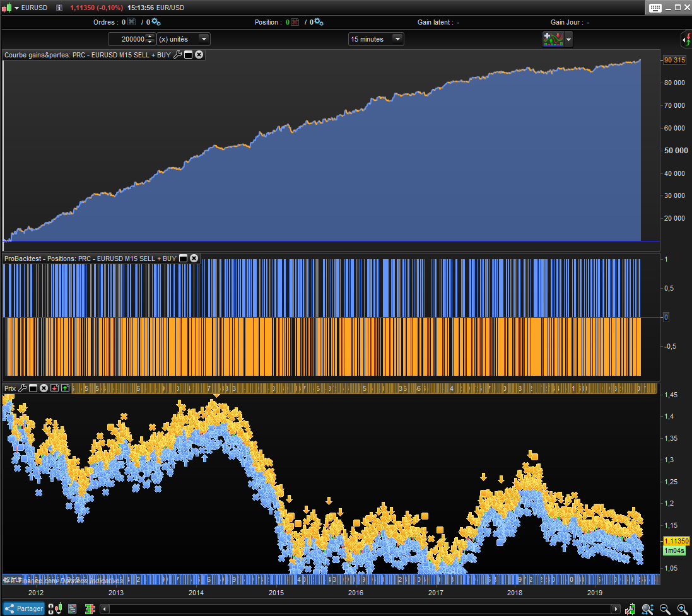
Task: Open settings wrench for Courbe gains&pertes panel
Action: tap(178, 55)
